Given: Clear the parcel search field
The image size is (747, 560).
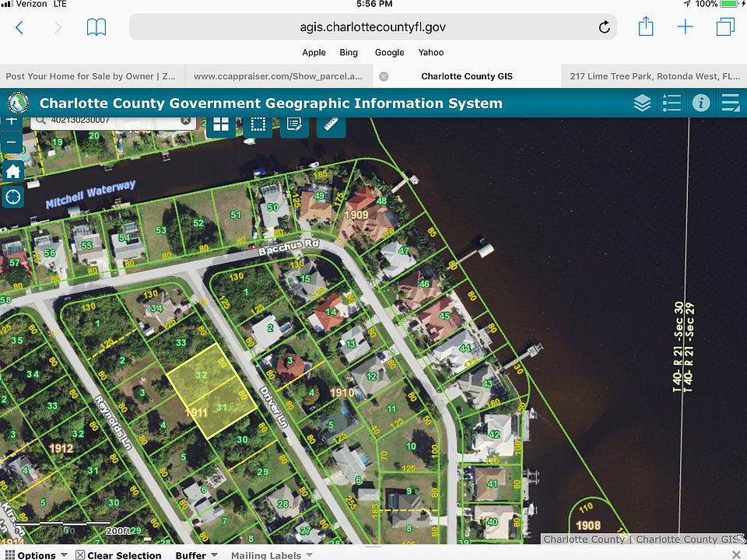Looking at the screenshot, I should click(186, 121).
